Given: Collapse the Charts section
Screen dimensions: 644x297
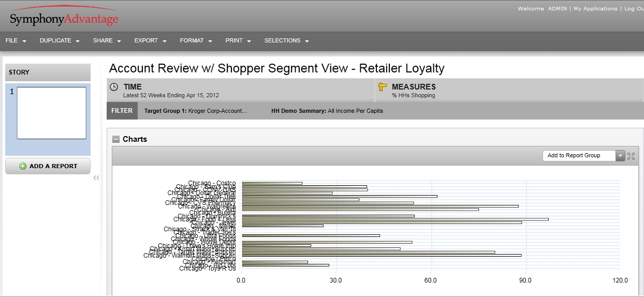Looking at the screenshot, I should [116, 139].
